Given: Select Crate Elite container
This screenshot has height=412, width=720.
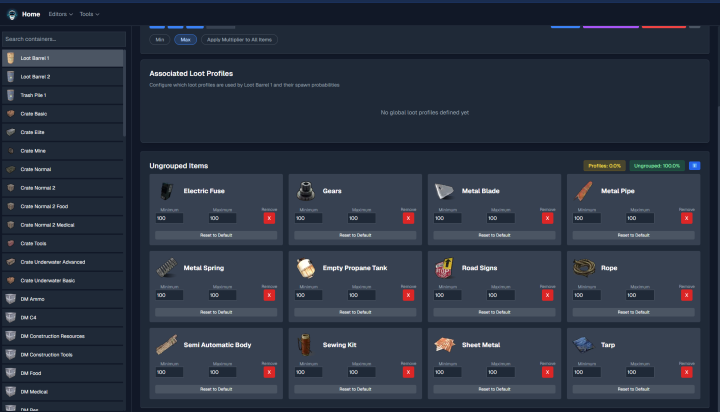Looking at the screenshot, I should pos(62,132).
